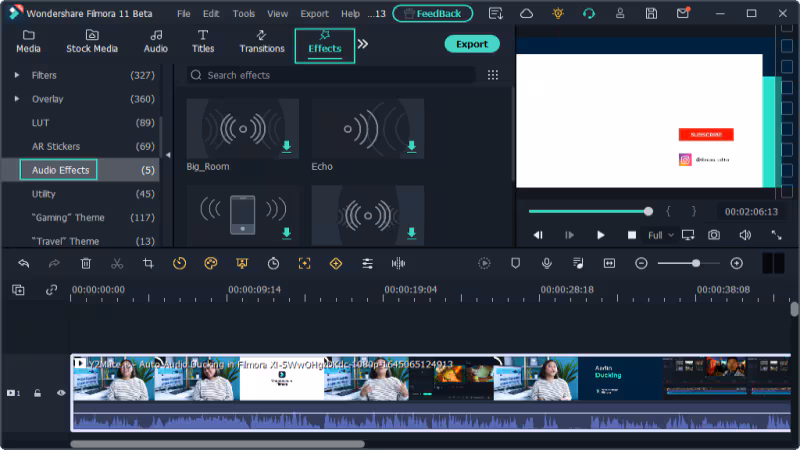This screenshot has height=450, width=800.
Task: Zoom in timeline with plus icon
Action: point(736,263)
